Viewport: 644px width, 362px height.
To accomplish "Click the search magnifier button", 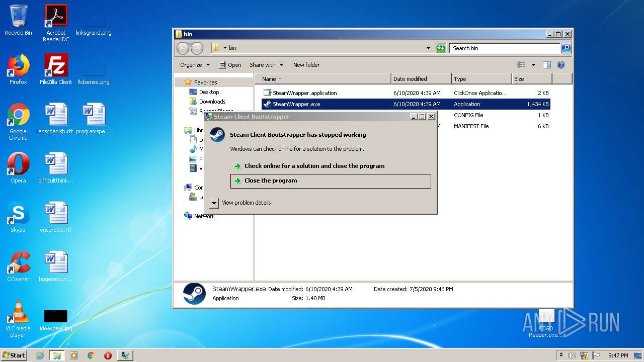I will point(566,48).
